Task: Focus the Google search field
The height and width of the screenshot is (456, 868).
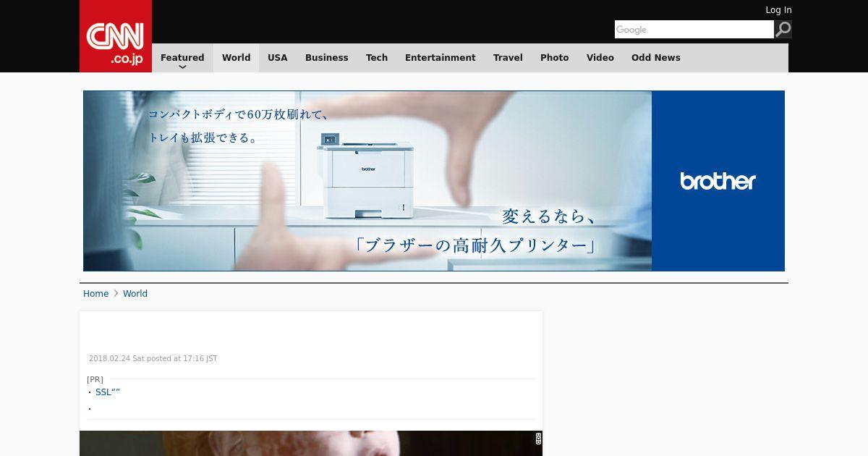Action: pyautogui.click(x=694, y=29)
